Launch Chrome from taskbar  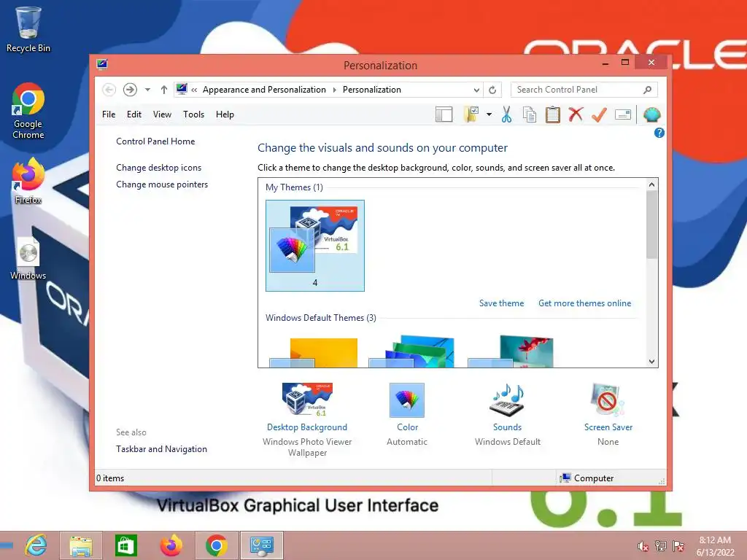point(216,545)
